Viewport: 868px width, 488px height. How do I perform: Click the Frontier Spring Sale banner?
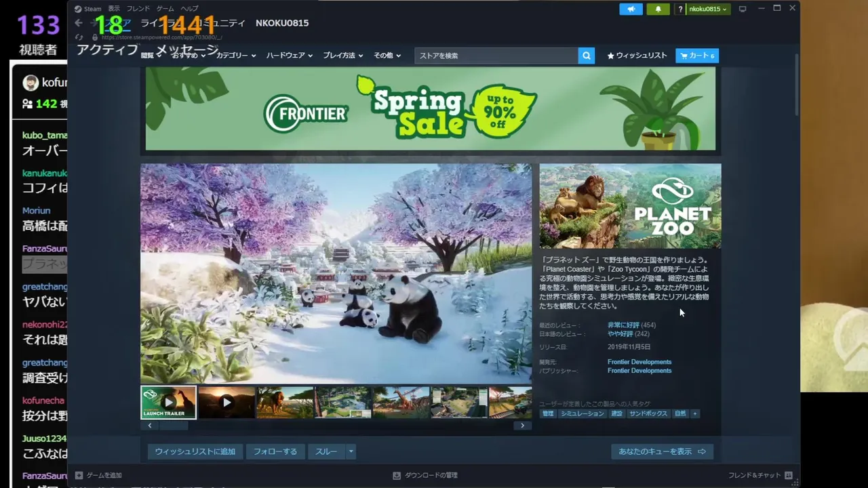pos(430,108)
